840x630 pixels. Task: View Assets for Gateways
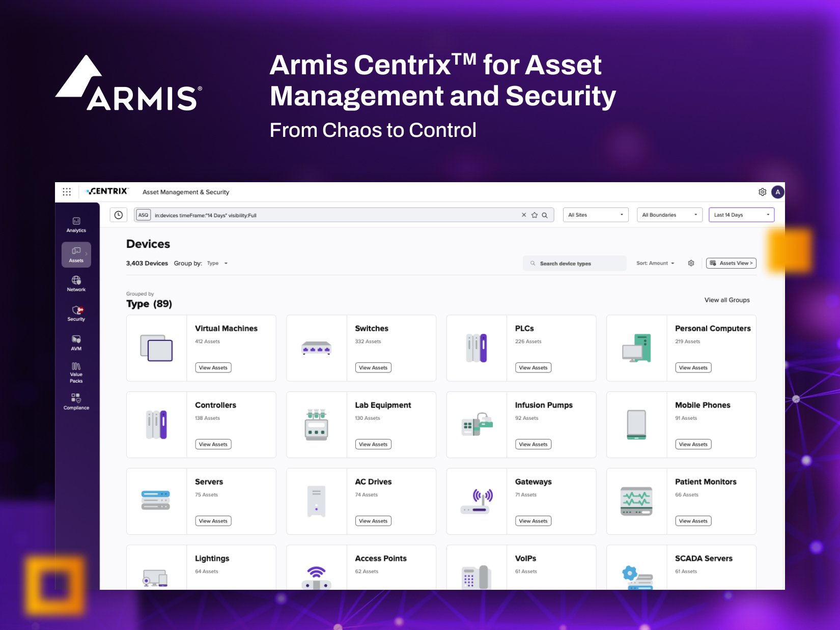coord(533,521)
